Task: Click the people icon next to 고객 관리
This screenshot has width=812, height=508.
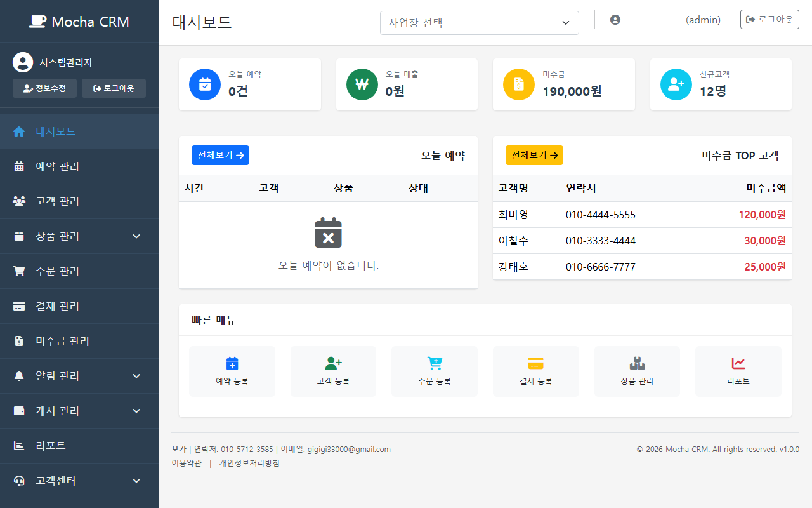Action: click(18, 201)
